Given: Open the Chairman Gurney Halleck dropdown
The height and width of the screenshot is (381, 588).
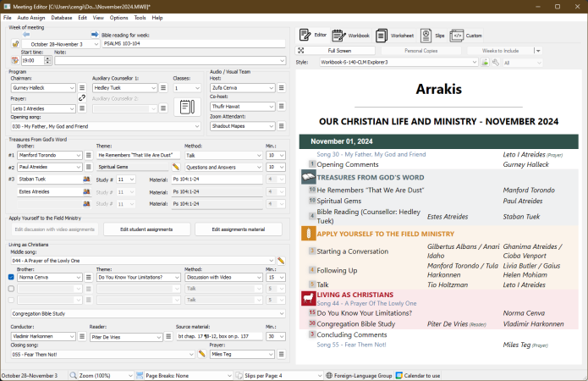Looking at the screenshot, I should point(72,88).
